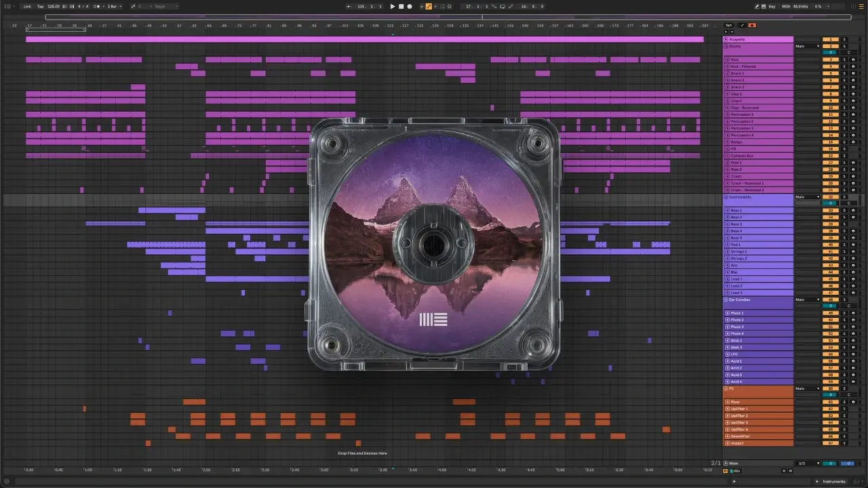This screenshot has width=868, height=488.
Task: Open the Drums group Main output dropdown
Action: [808, 46]
